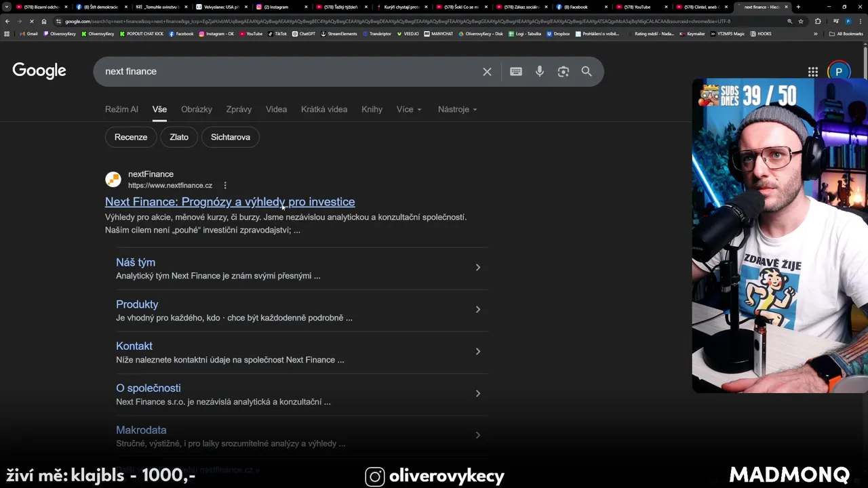Open the HOOKS bookmark

761,33
